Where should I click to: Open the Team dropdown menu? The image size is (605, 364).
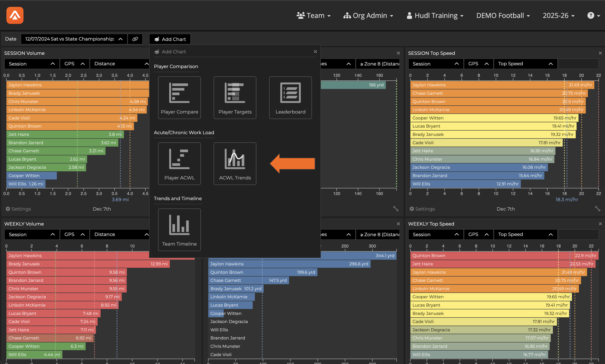[314, 15]
